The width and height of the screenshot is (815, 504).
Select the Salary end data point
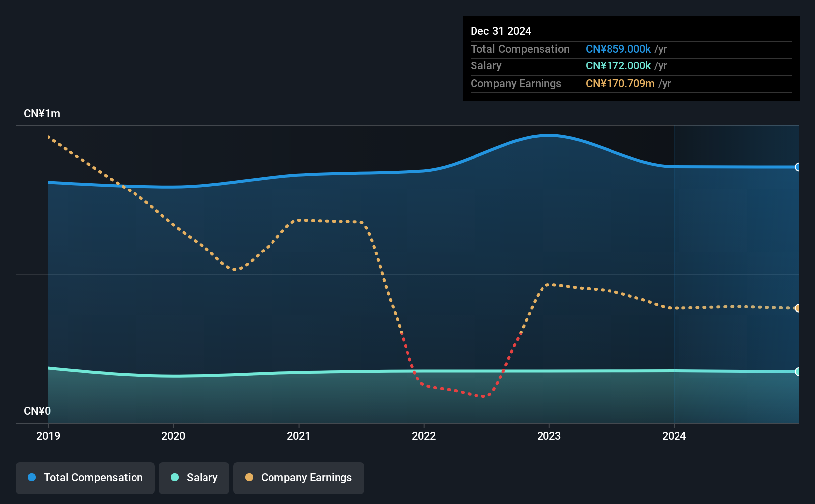click(x=798, y=372)
